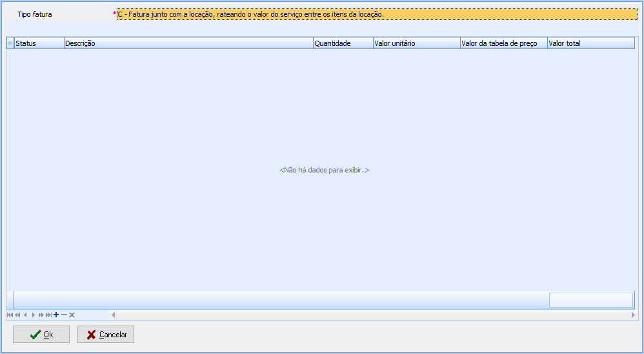The height and width of the screenshot is (354, 644).
Task: Click Valor total column header
Action: pos(591,43)
